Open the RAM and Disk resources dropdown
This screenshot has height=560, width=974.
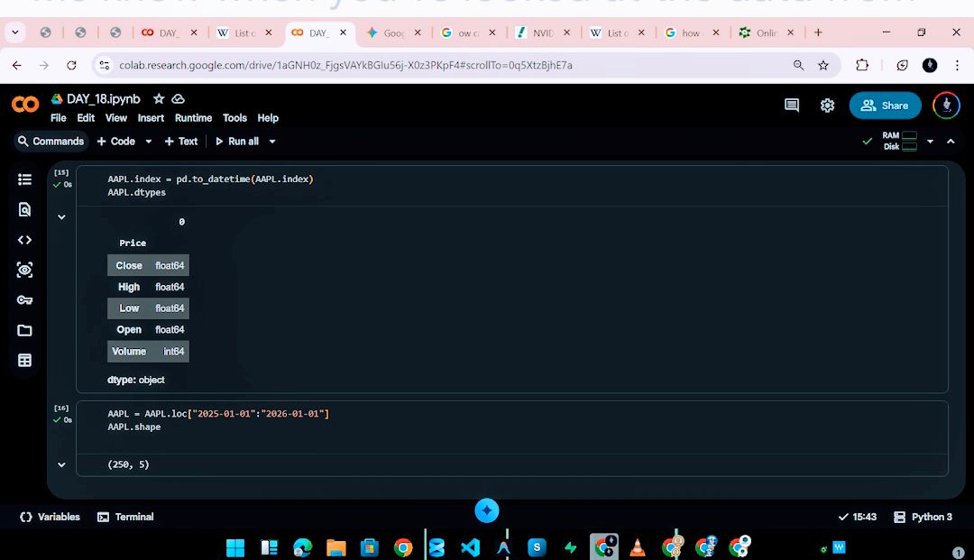(930, 142)
